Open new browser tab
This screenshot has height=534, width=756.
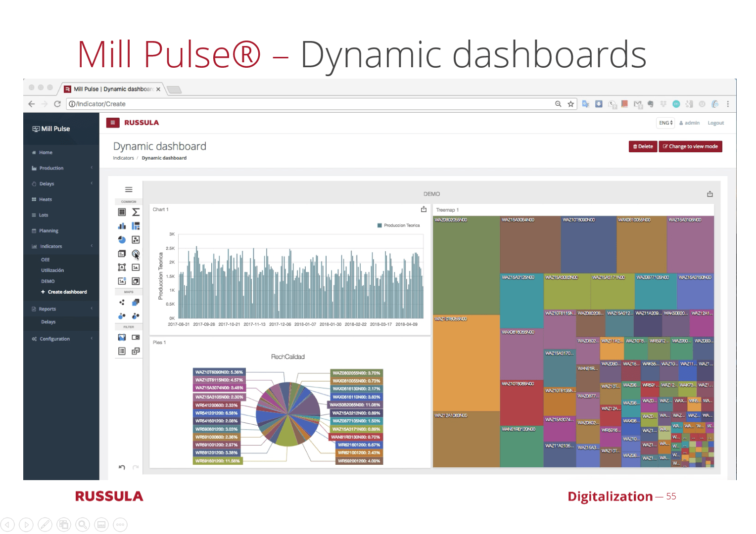pyautogui.click(x=174, y=89)
